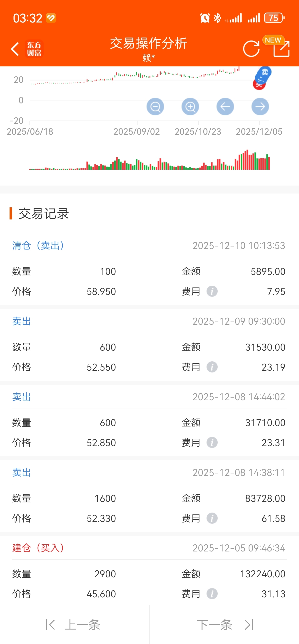Zoom out the price chart
Image resolution: width=299 pixels, height=644 pixels.
155,107
